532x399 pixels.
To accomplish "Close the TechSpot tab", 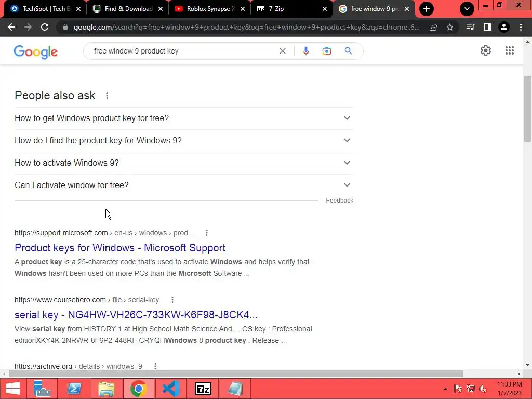I will [x=78, y=9].
